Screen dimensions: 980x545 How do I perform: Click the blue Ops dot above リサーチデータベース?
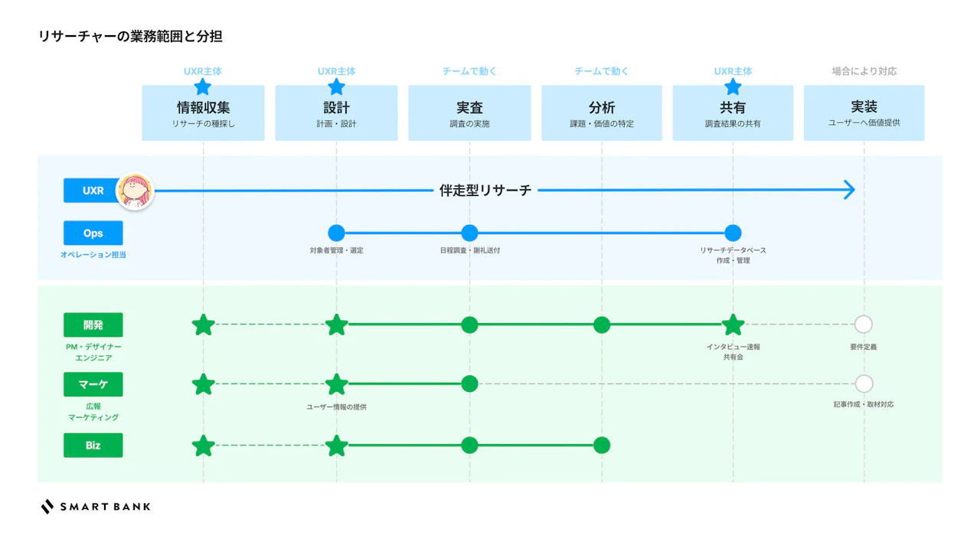click(733, 233)
